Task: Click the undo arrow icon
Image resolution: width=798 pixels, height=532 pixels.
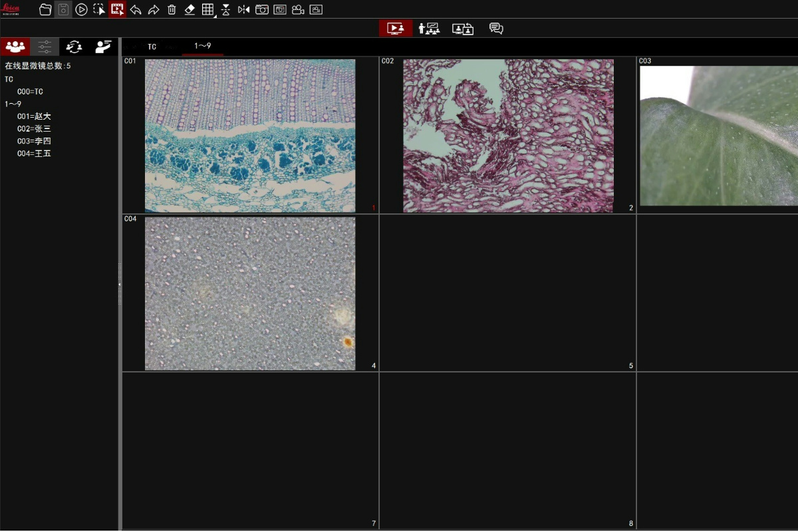Action: point(136,10)
